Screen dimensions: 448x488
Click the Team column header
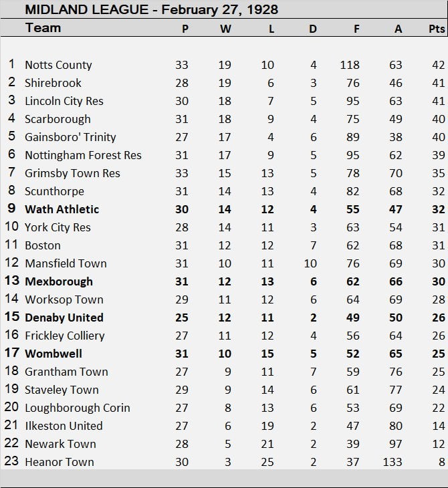43,28
